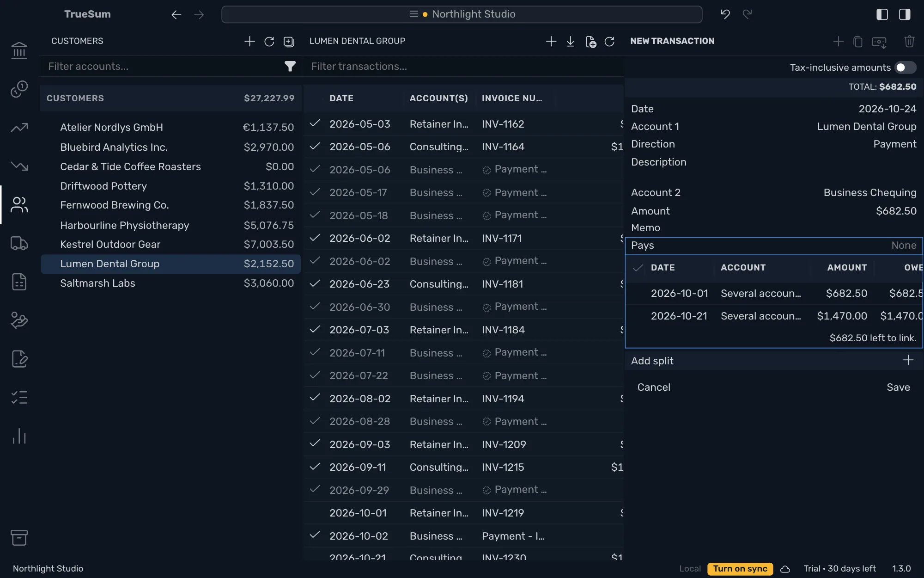This screenshot has height=578, width=924.
Task: Add a new customer with plus icon
Action: tap(249, 41)
